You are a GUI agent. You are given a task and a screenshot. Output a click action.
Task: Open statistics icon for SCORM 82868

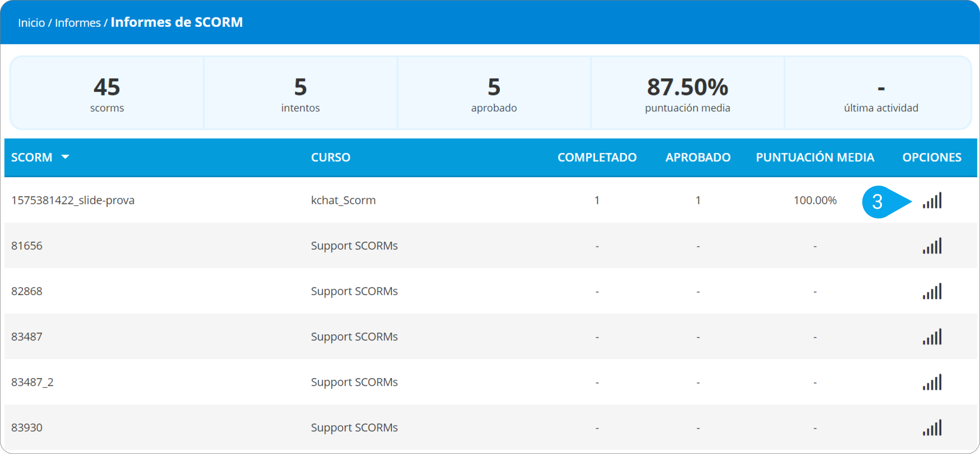(x=932, y=292)
